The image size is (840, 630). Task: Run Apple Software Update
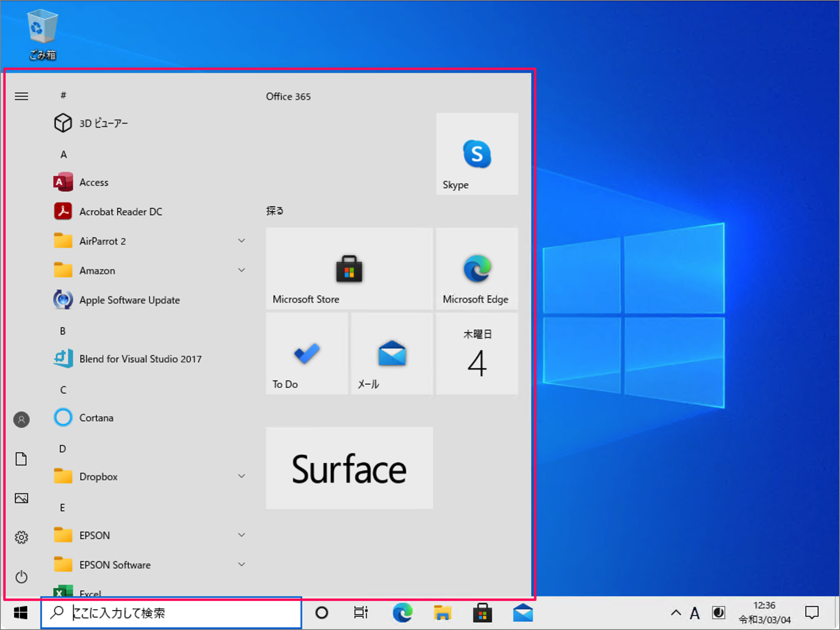coord(129,300)
